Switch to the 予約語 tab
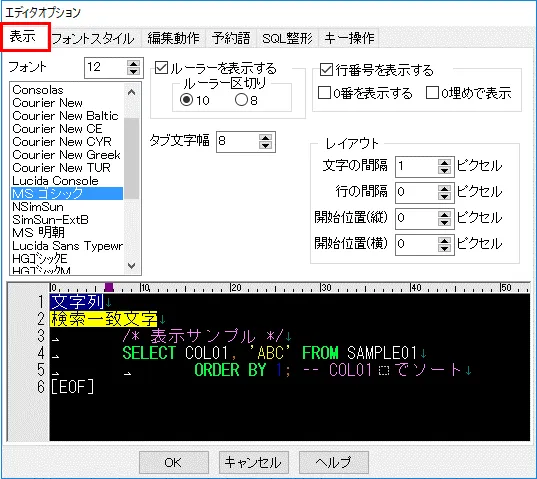This screenshot has width=537, height=479. coord(231,38)
